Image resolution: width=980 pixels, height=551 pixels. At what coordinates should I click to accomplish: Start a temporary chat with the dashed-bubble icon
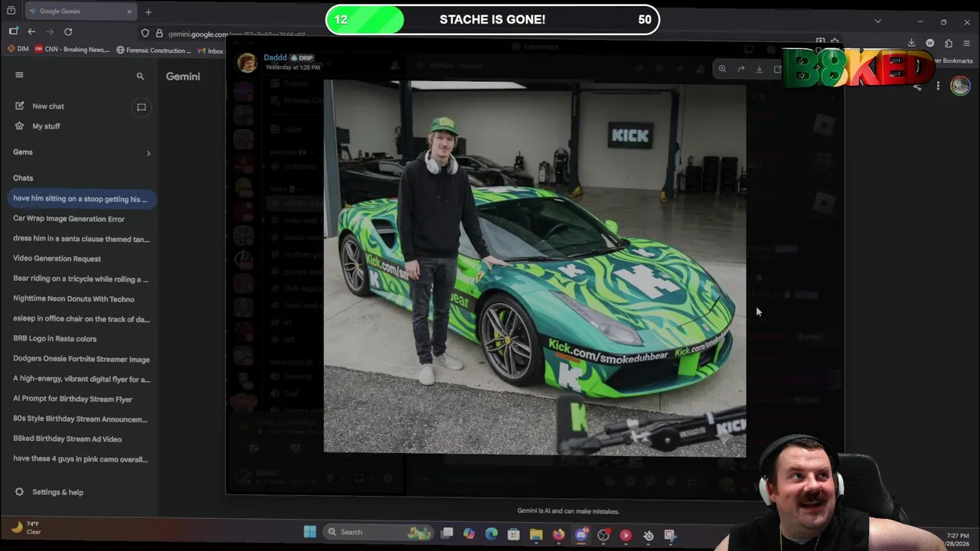tap(141, 107)
